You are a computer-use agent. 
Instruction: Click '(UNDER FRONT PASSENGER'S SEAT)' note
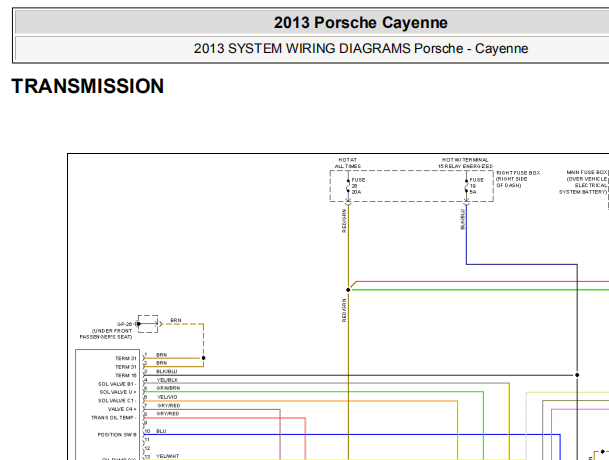click(106, 334)
